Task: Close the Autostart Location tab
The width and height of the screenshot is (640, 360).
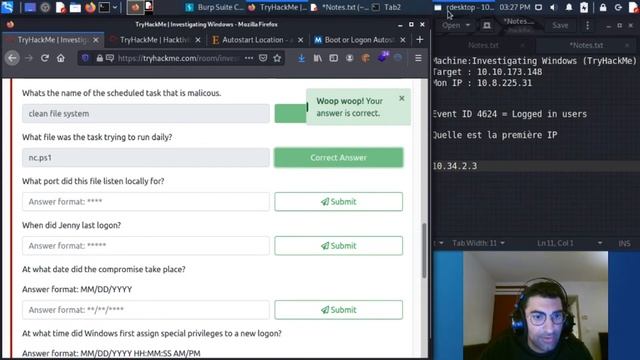Action: tap(300, 40)
